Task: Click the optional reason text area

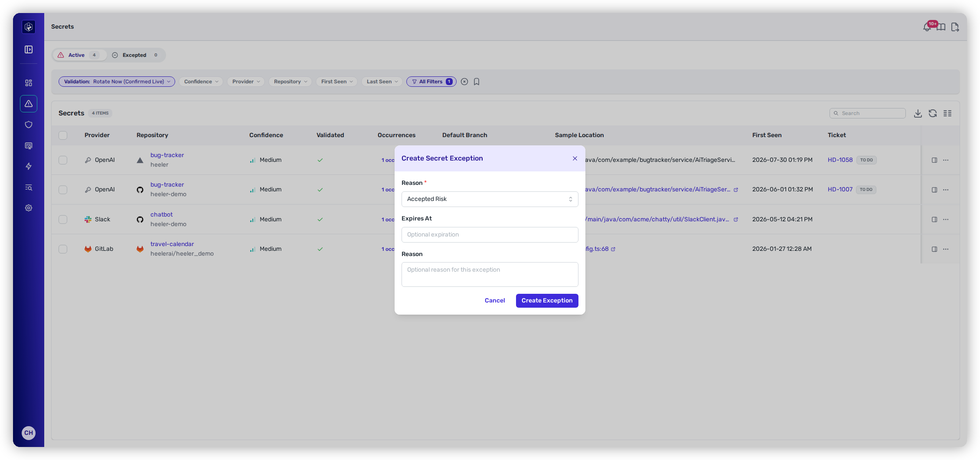Action: coord(490,275)
